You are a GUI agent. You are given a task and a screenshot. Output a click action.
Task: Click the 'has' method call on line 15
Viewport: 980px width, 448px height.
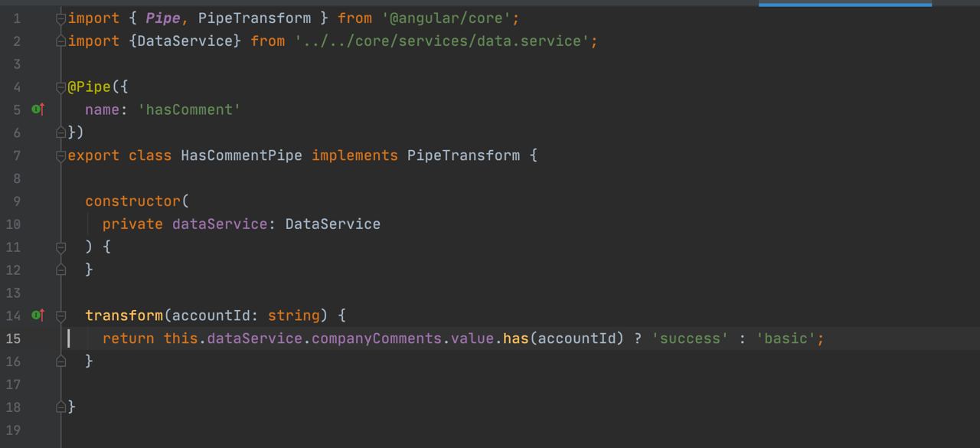pos(516,338)
